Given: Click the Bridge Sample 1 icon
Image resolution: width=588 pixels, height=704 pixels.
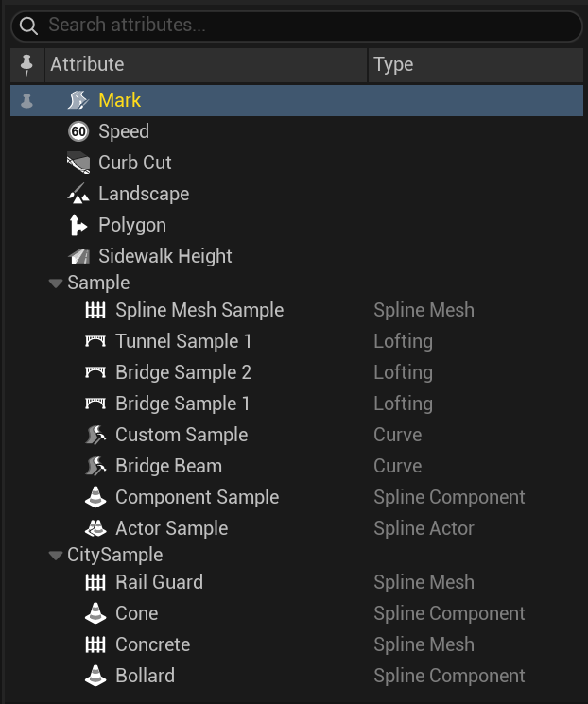Looking at the screenshot, I should (x=95, y=404).
